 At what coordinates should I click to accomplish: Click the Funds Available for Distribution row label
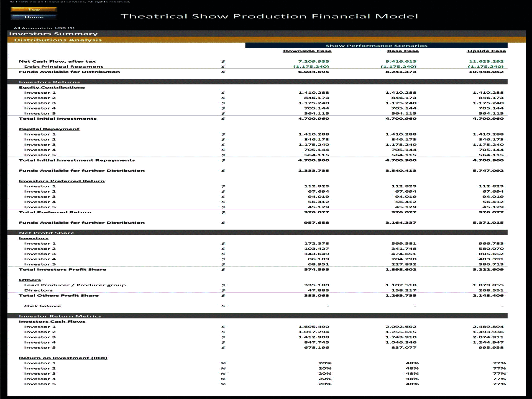pos(69,71)
